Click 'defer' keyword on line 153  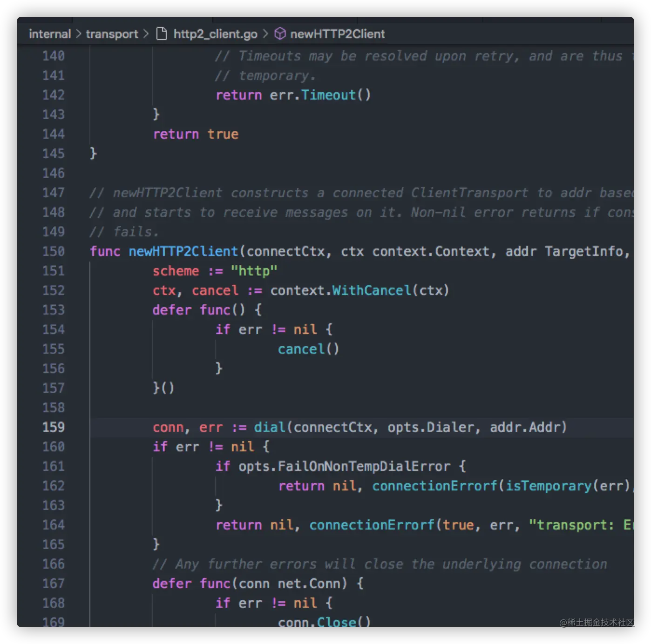(172, 310)
